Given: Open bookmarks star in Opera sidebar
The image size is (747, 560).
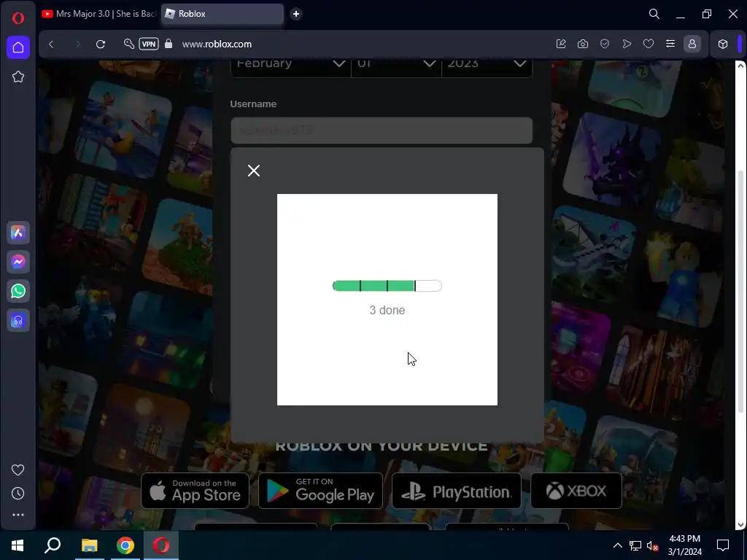Looking at the screenshot, I should tap(18, 77).
